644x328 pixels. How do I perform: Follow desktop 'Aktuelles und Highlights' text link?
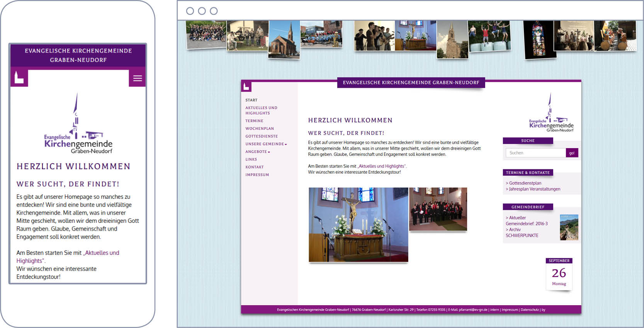pyautogui.click(x=382, y=166)
